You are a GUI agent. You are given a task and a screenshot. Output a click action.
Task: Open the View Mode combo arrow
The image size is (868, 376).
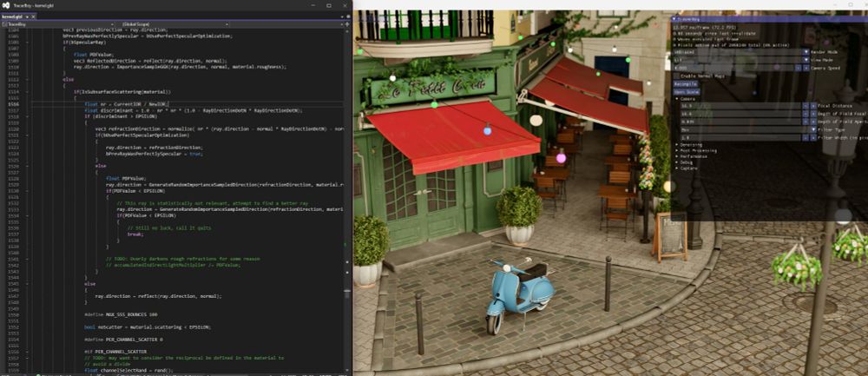pos(806,60)
